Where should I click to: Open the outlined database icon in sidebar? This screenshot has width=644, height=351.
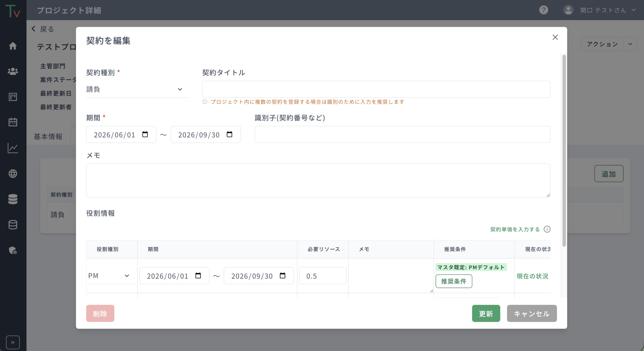[x=13, y=225]
